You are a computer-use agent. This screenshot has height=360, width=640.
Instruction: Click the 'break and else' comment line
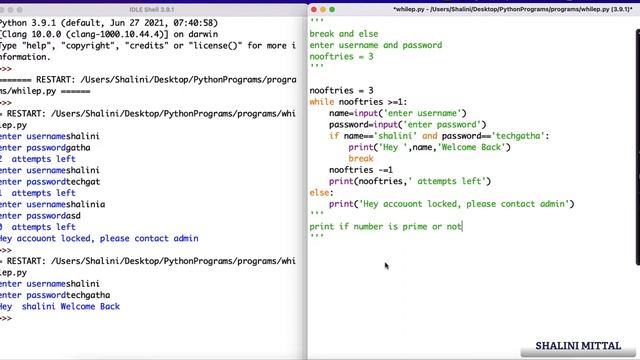pos(344,34)
